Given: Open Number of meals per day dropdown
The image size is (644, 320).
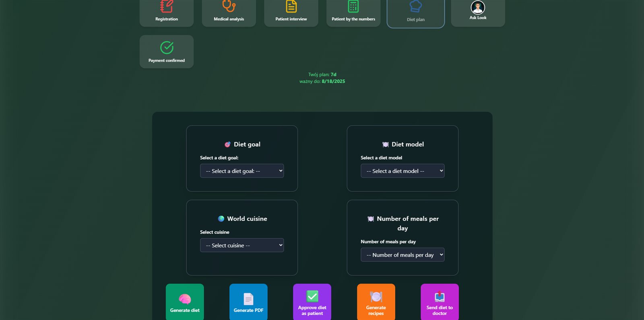Looking at the screenshot, I should click(x=402, y=255).
